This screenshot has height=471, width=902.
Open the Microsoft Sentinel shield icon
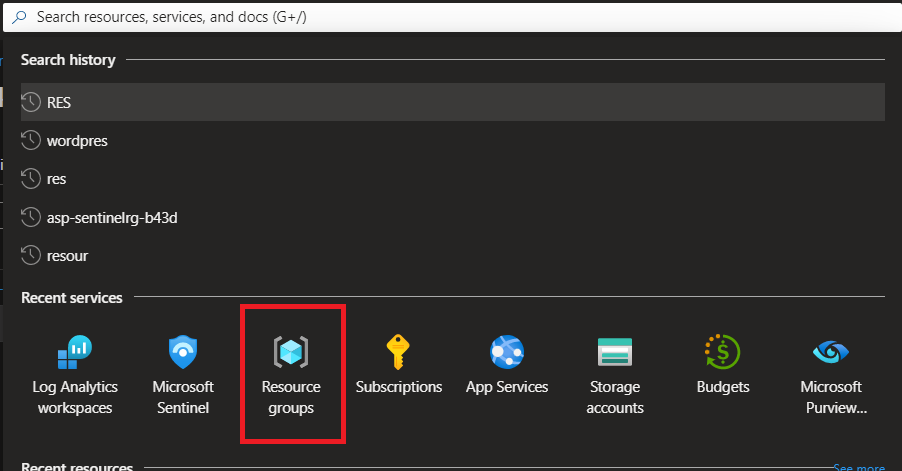pyautogui.click(x=183, y=352)
